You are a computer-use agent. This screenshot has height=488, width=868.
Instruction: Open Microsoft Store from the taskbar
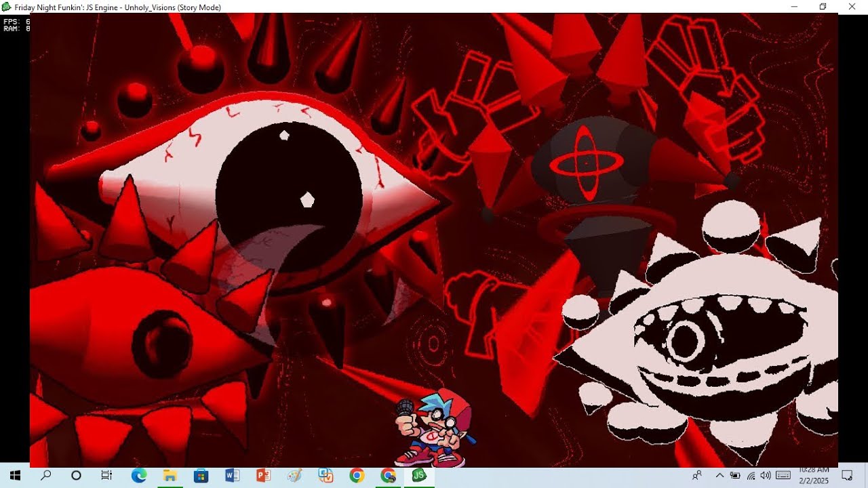pyautogui.click(x=201, y=476)
